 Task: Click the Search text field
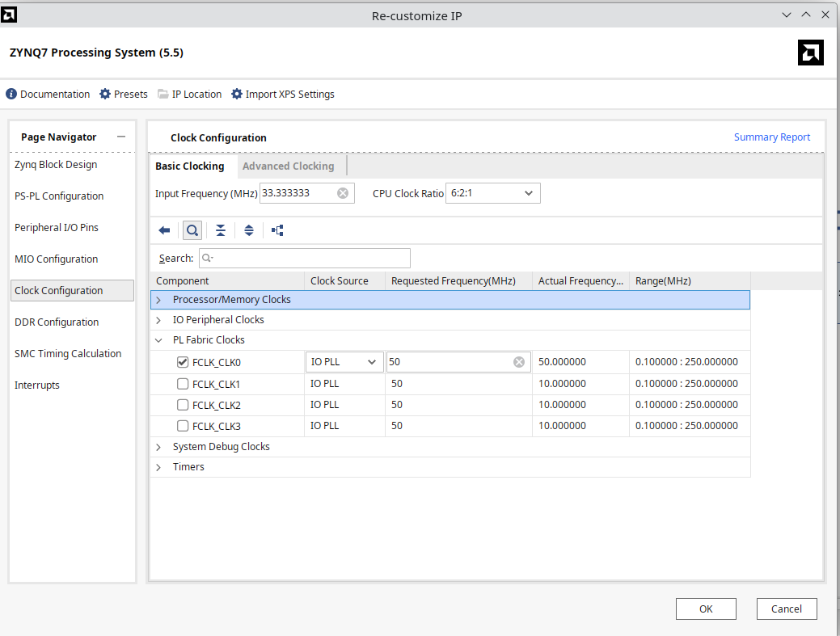[305, 258]
